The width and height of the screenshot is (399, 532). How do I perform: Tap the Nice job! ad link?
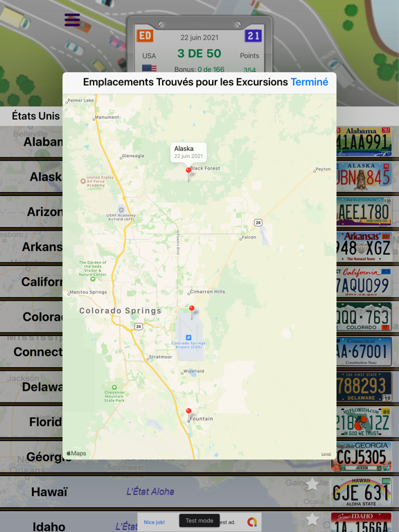[154, 522]
